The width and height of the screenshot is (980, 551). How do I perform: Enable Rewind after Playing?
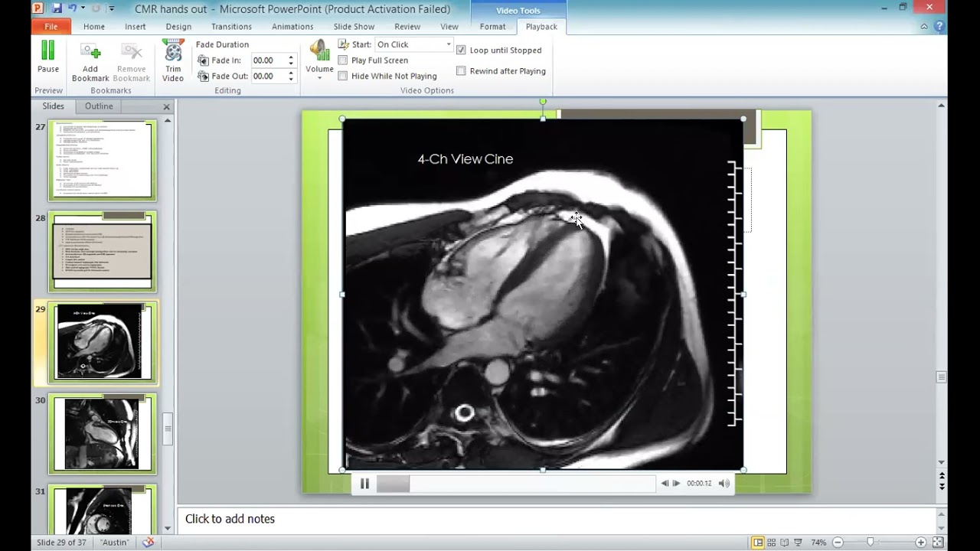click(461, 70)
